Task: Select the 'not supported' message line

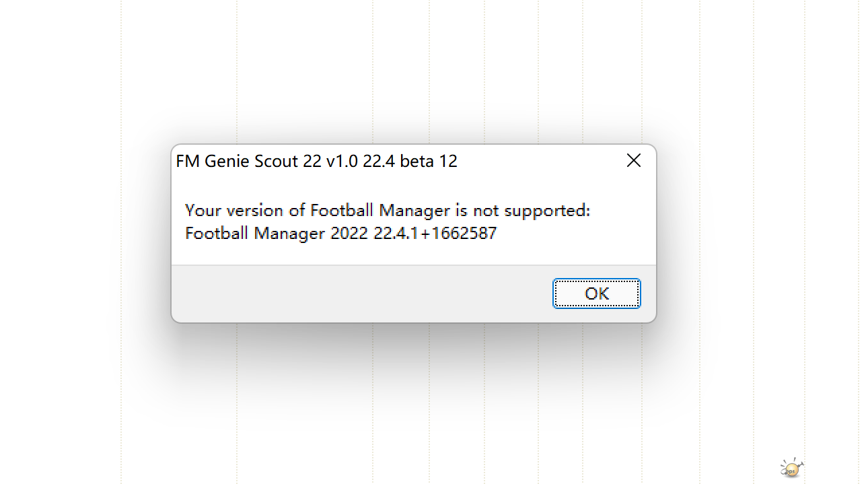Action: tap(388, 211)
